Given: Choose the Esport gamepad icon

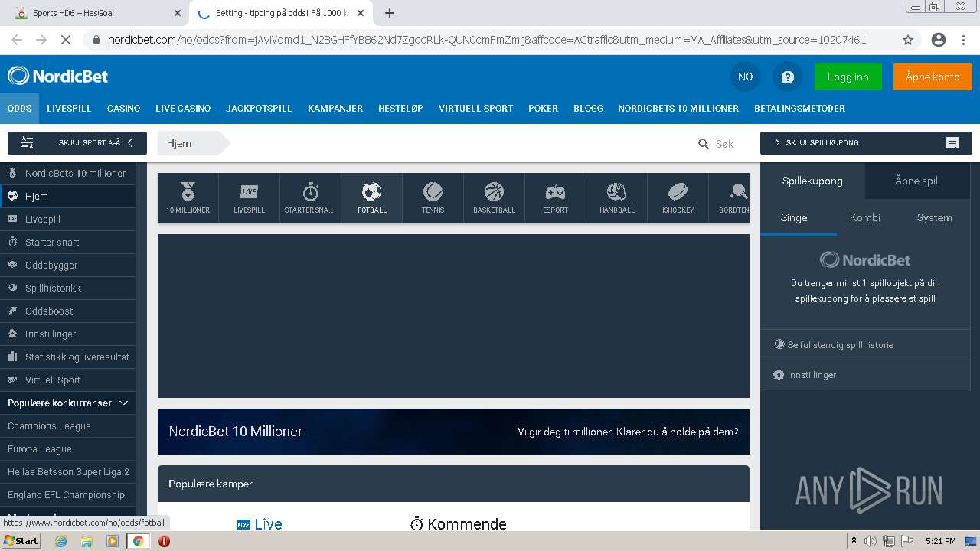Looking at the screenshot, I should pos(555,198).
